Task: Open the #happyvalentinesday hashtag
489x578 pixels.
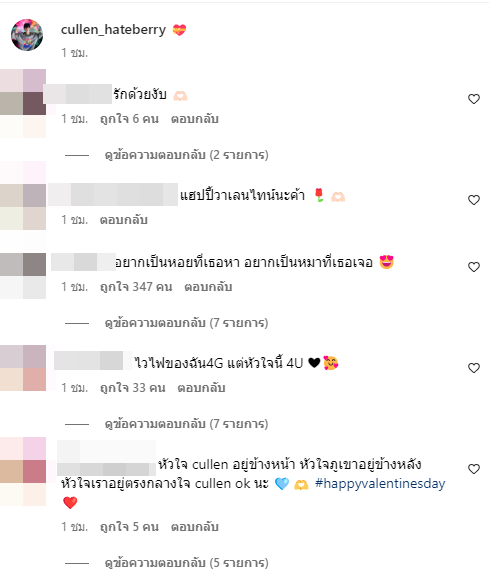Action: [x=380, y=484]
